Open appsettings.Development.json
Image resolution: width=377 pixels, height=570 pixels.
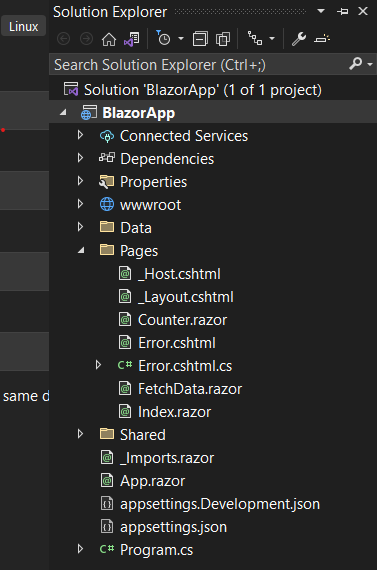[x=220, y=504]
